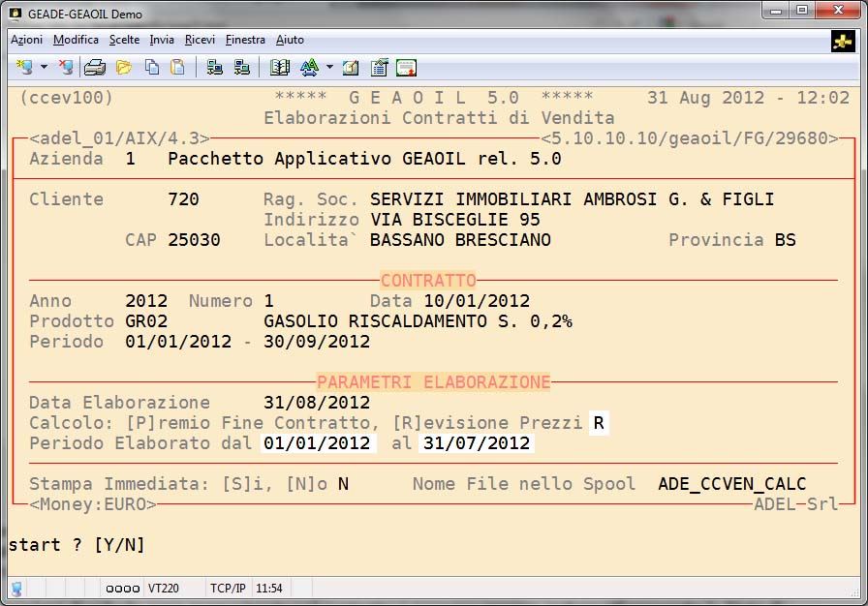
Task: Click the new connection toolbar icon
Action: (23, 67)
